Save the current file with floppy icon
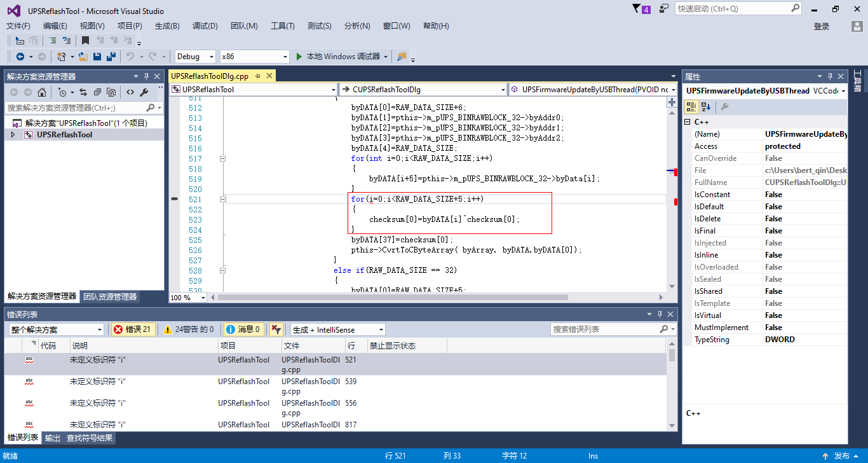The height and width of the screenshot is (463, 868). [97, 57]
